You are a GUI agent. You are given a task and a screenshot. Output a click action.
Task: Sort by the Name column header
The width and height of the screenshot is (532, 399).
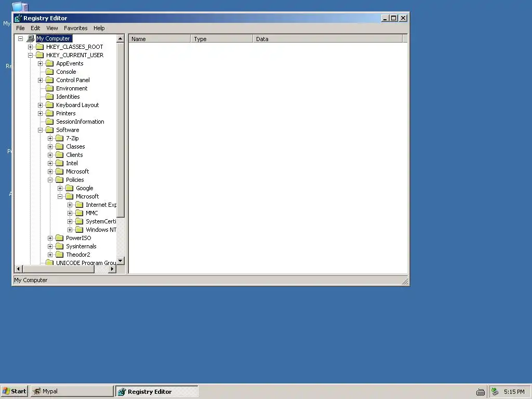(x=159, y=38)
